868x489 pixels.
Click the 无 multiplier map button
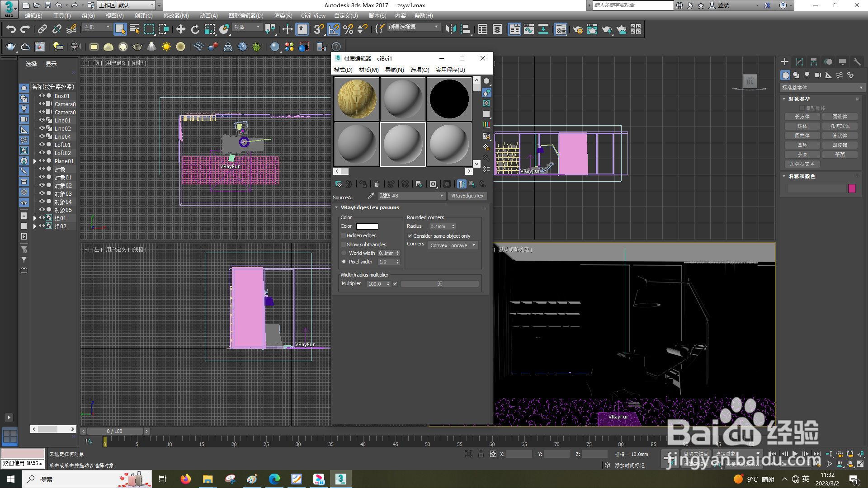point(439,284)
